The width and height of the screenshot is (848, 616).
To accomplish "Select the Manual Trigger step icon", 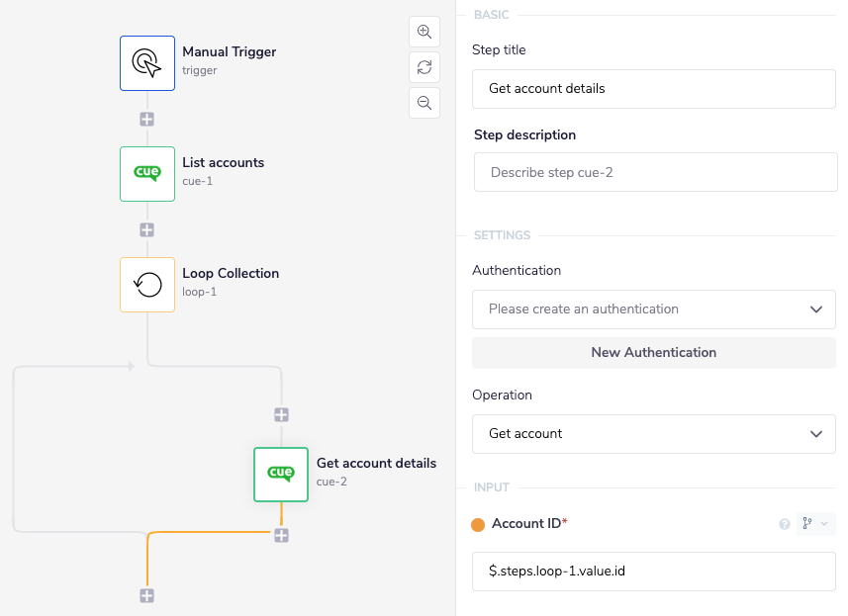I will click(x=147, y=63).
